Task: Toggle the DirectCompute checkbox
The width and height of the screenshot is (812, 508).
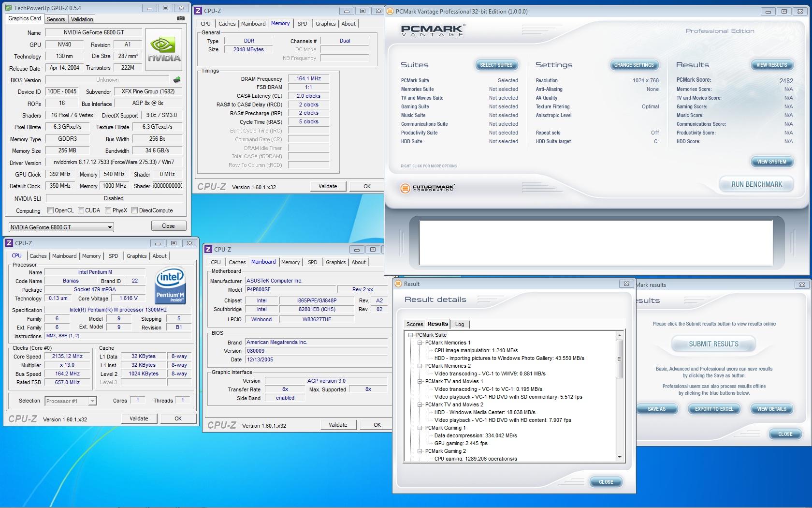Action: pos(135,210)
